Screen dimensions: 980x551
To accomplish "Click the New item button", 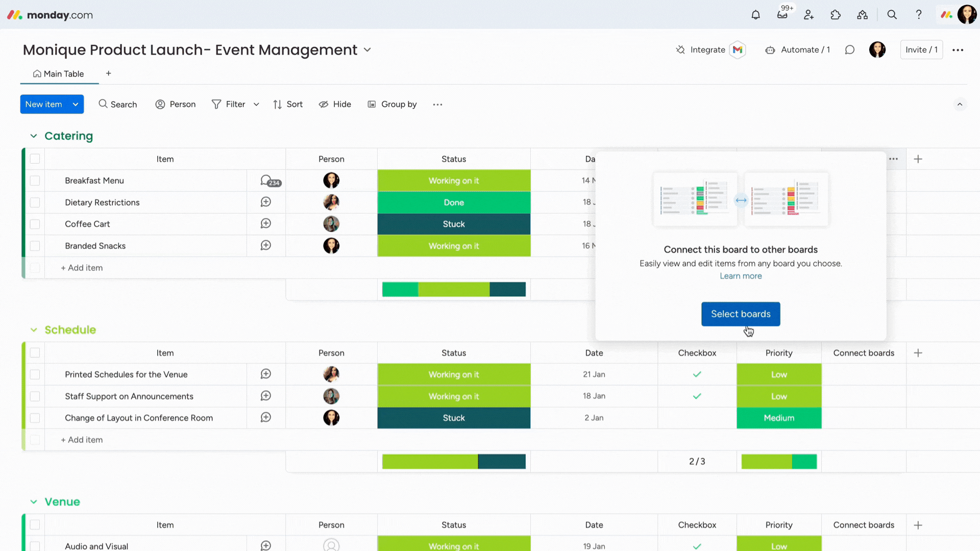I will pos(44,104).
